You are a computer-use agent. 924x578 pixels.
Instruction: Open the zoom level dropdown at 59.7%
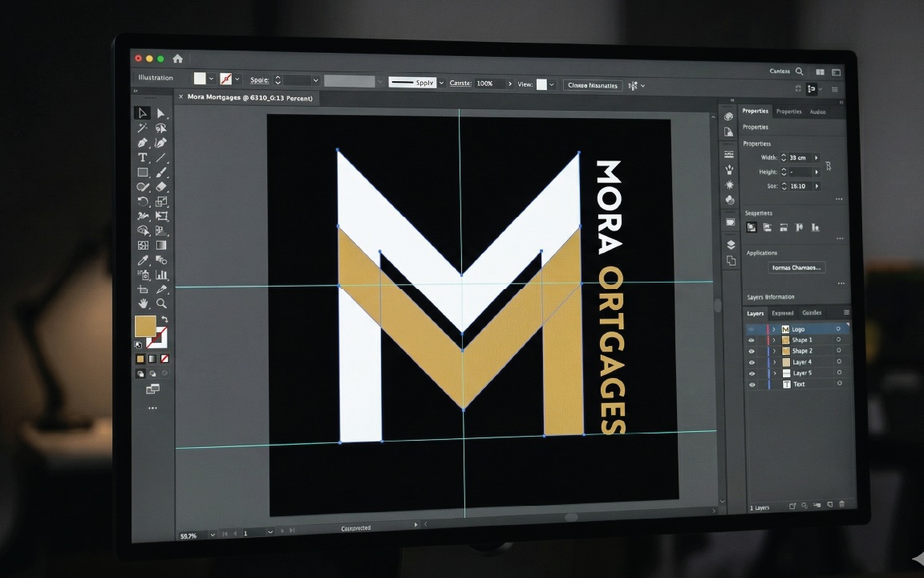pos(212,535)
